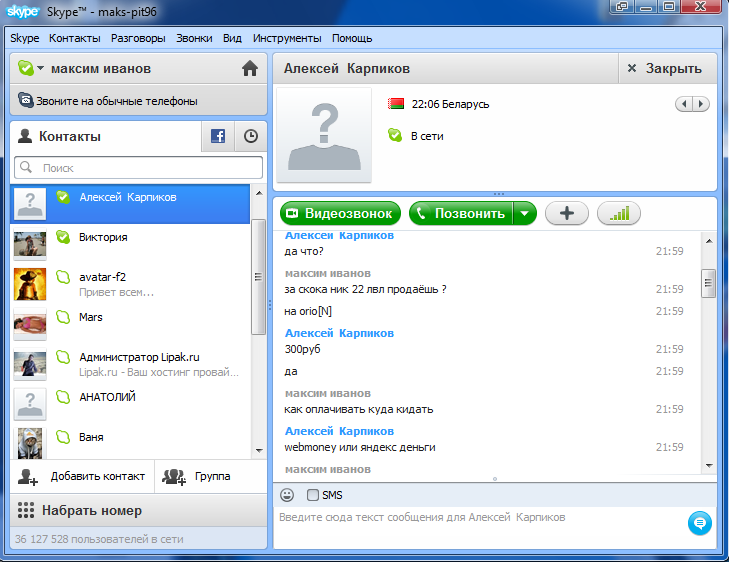
Task: Click the Позвонить call button
Action: click(461, 213)
